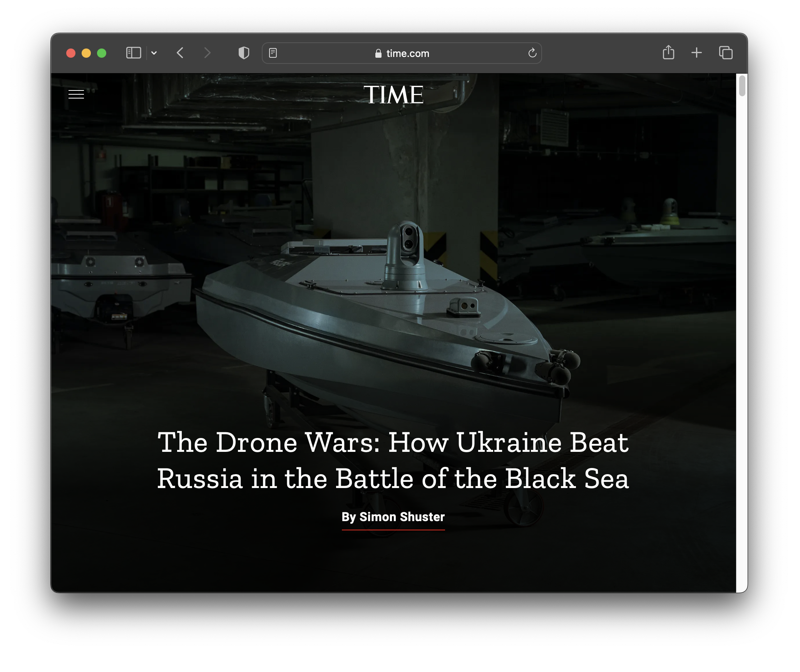Show the tab overview
The height and width of the screenshot is (672, 800).
click(726, 53)
